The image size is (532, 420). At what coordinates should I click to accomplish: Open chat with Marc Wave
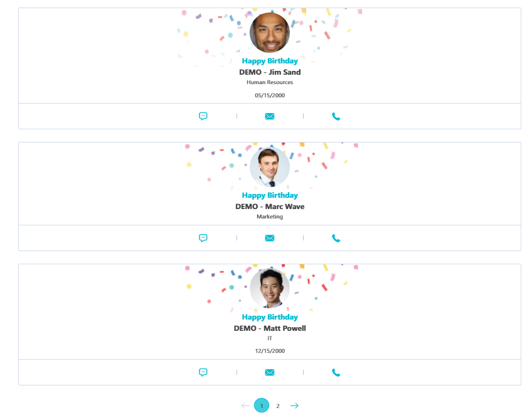coord(203,238)
